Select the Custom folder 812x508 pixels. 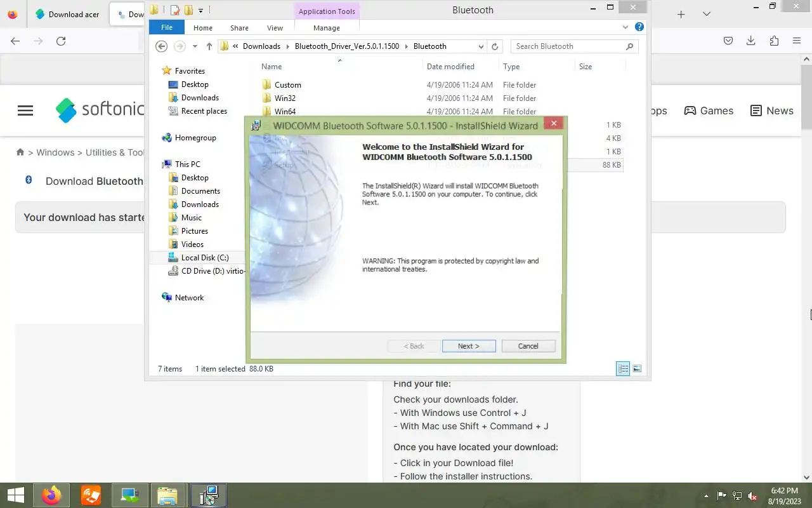(x=287, y=85)
